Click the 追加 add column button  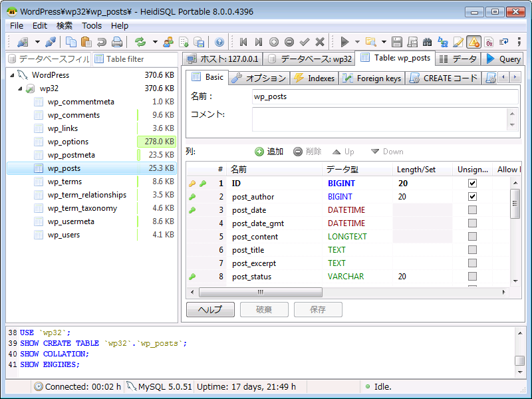pos(269,152)
